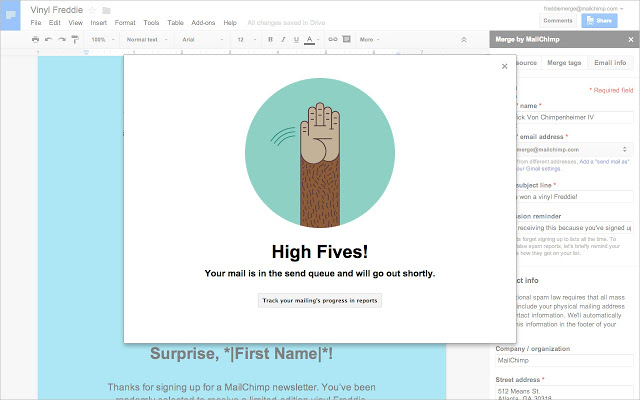
Task: Click the print icon in toolbar
Action: tap(36, 40)
